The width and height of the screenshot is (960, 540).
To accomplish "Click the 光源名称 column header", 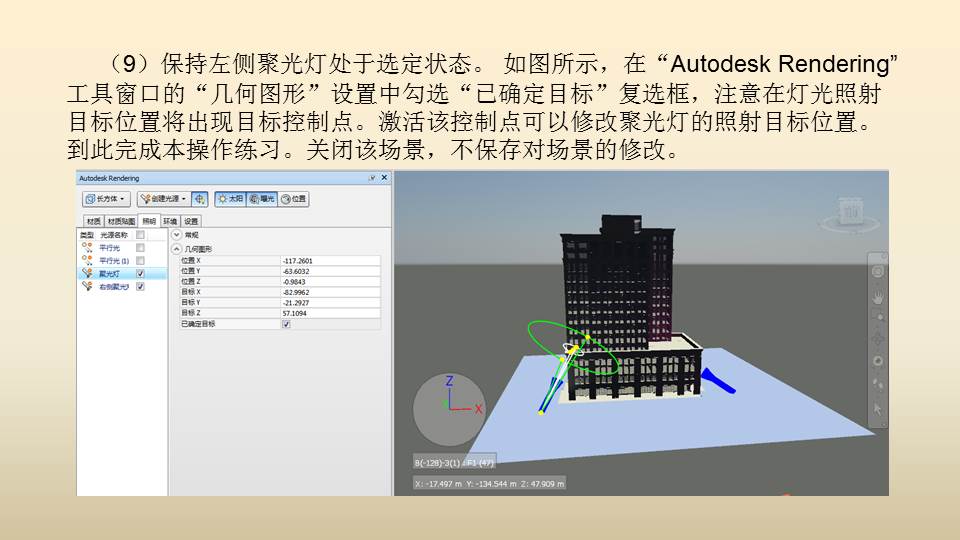I will pos(114,235).
